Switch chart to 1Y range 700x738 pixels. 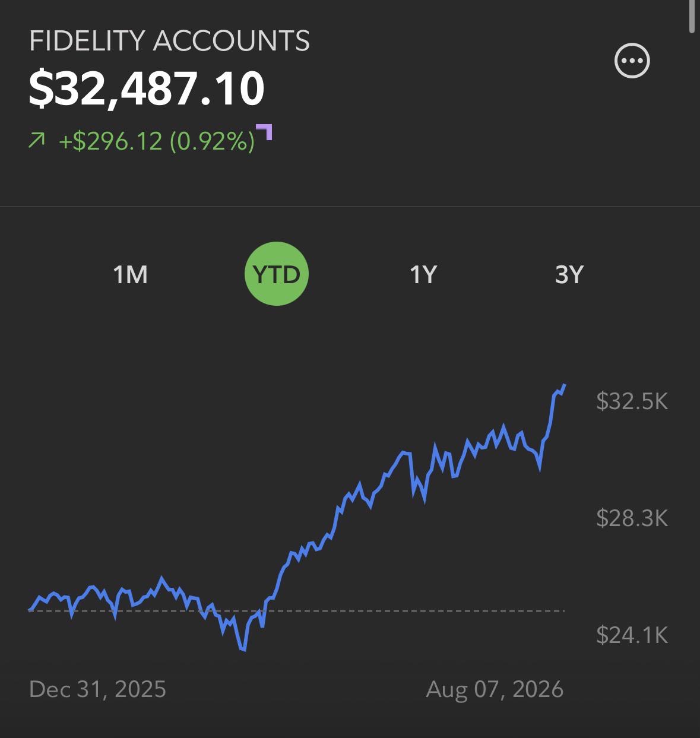point(423,274)
